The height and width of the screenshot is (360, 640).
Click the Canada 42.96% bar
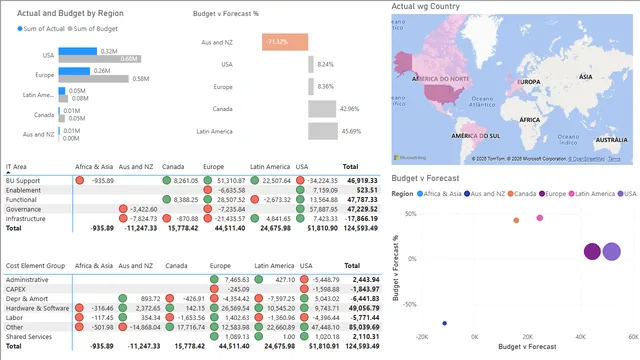click(322, 109)
